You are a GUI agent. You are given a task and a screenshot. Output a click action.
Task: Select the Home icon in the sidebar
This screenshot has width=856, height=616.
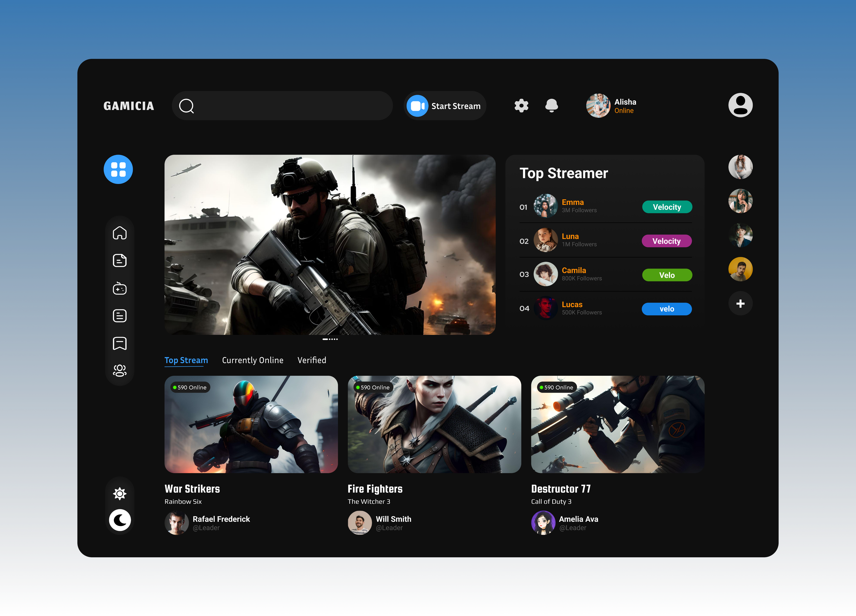120,233
